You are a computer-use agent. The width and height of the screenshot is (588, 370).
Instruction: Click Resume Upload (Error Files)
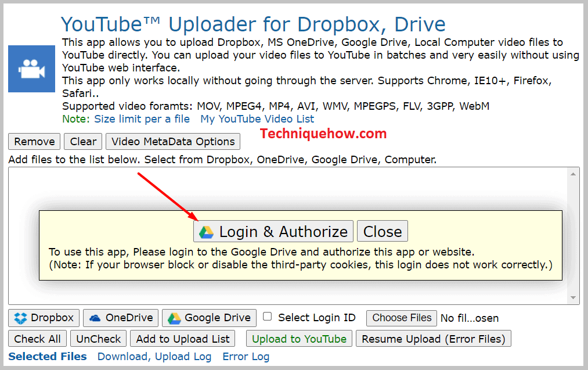(x=433, y=339)
